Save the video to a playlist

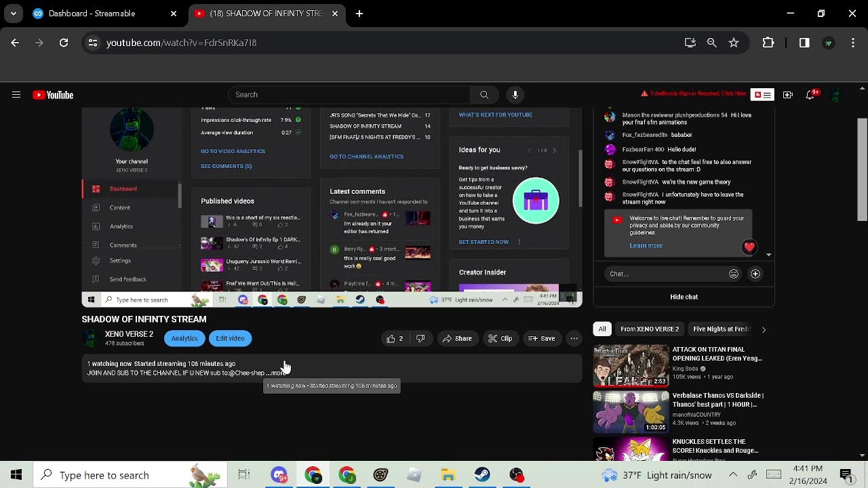pos(542,338)
